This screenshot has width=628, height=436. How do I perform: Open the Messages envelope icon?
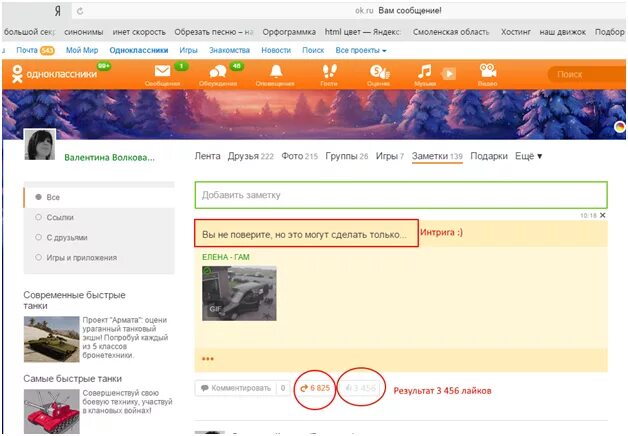click(x=162, y=71)
